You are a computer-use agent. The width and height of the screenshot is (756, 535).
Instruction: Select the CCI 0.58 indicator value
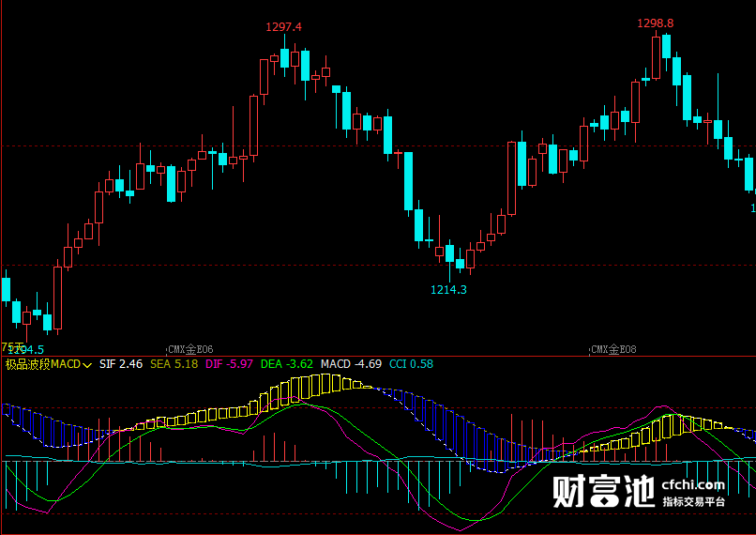411,364
